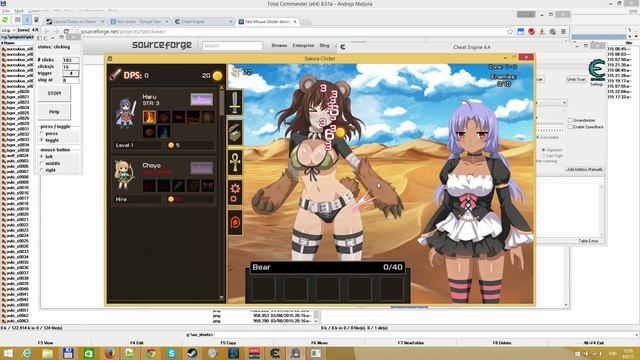
Task: Click the Name column sort header arrow
Action: 2,43
